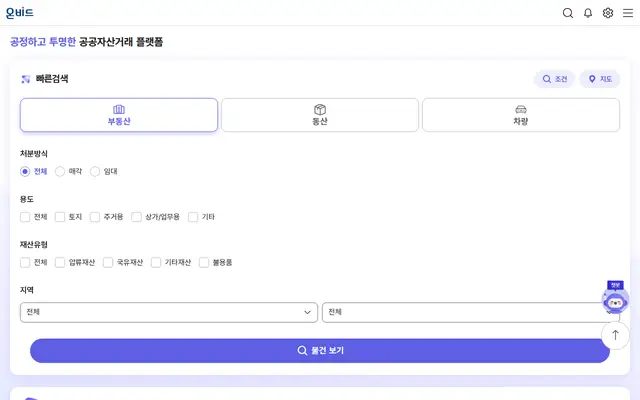Screen dimensions: 640x400
Task: Select the 매각 radio button
Action: (x=60, y=171)
